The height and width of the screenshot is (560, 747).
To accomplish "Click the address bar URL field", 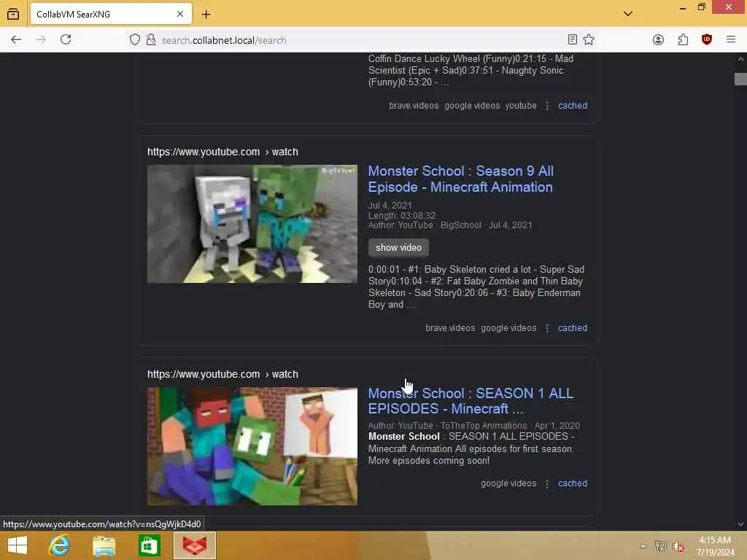I will [x=362, y=41].
